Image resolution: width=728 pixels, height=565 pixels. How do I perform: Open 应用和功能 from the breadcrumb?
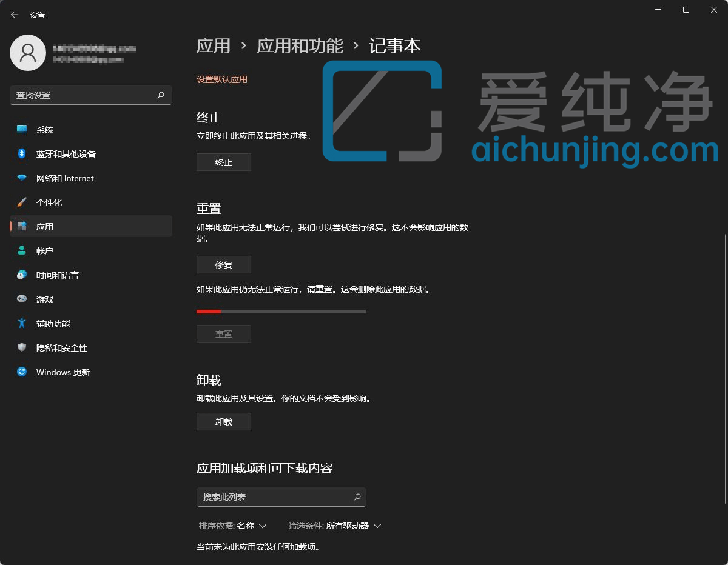[x=300, y=45]
